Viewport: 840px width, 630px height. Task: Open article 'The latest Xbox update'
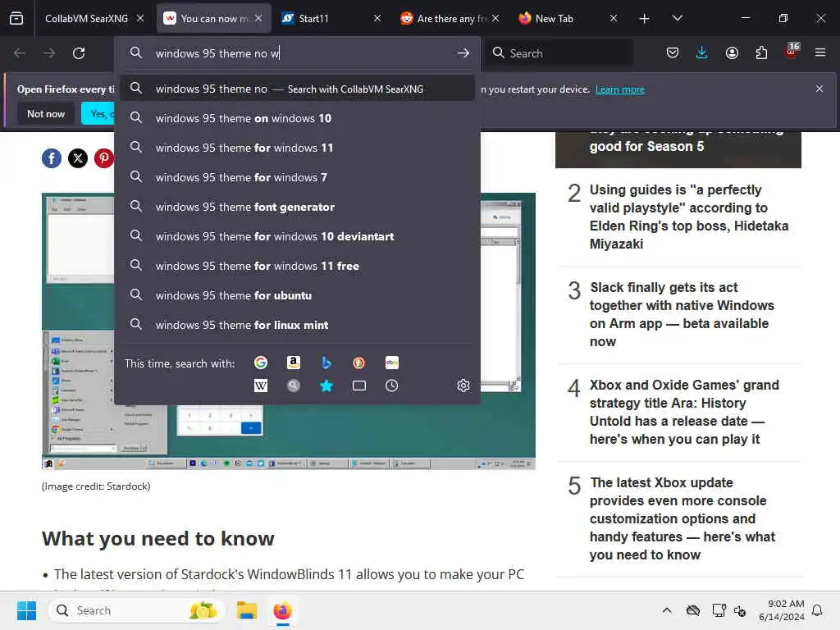(682, 518)
